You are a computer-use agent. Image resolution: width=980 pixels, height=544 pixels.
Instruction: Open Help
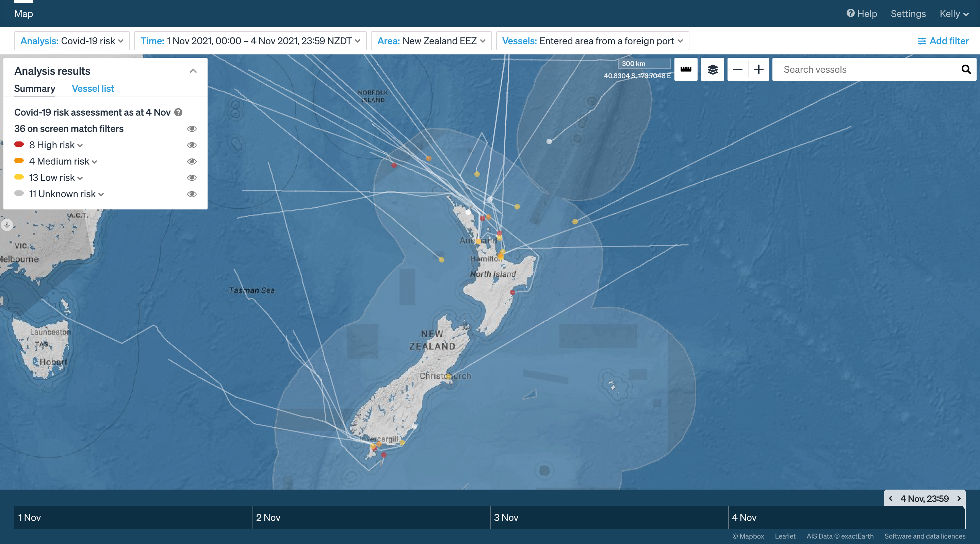point(862,14)
